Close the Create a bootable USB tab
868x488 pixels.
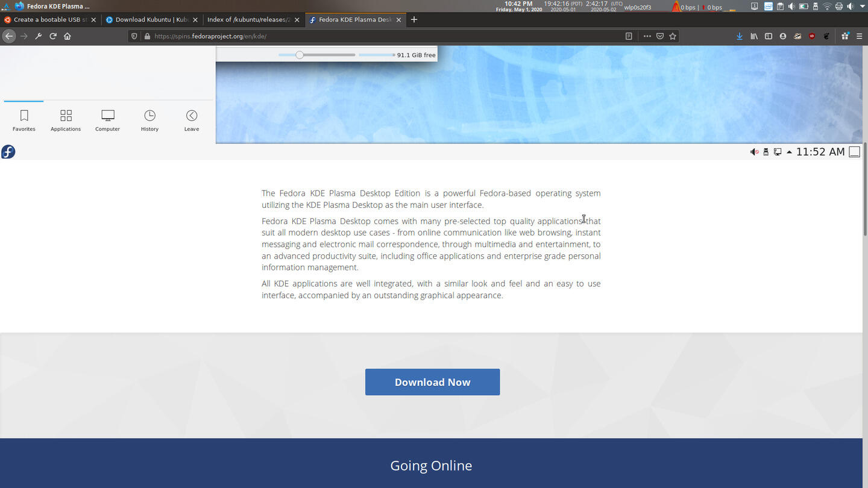(93, 20)
